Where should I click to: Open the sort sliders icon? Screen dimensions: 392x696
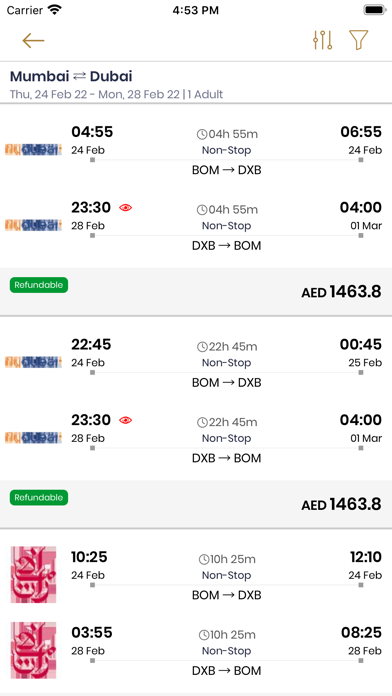point(323,40)
